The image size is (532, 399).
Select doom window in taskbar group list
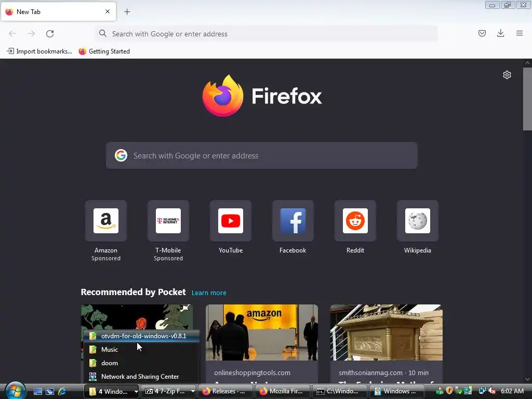click(x=142, y=363)
